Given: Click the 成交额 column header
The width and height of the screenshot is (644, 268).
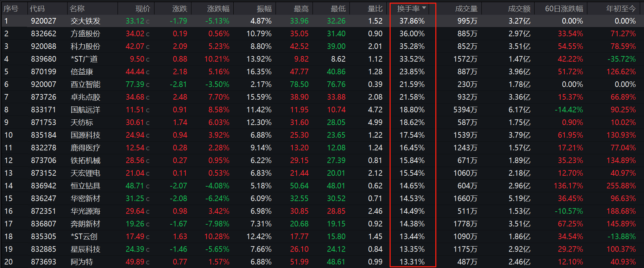Looking at the screenshot, I should 519,8.
